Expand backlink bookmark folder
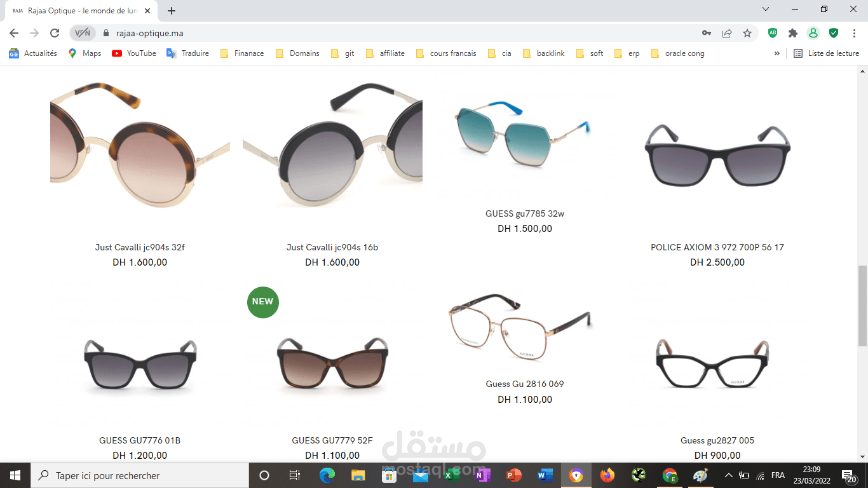This screenshot has height=488, width=868. point(544,53)
